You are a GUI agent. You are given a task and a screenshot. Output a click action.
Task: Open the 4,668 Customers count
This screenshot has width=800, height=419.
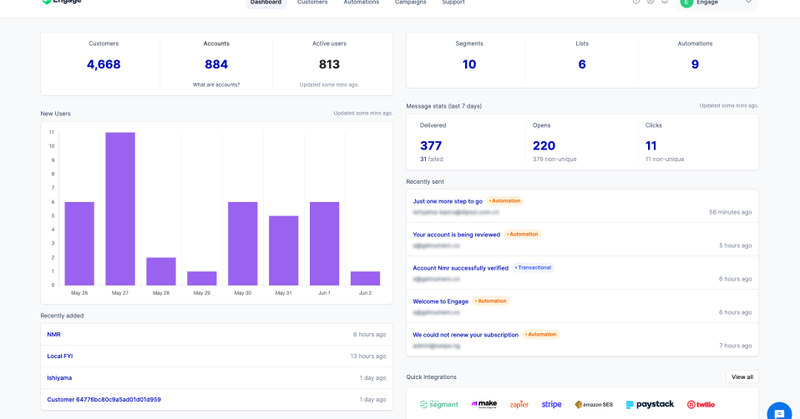[x=104, y=64]
